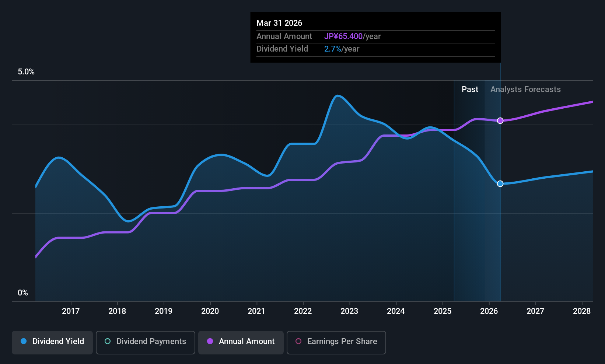The image size is (605, 364).
Task: Click the 2.7%/year dividend yield value
Action: (x=342, y=49)
